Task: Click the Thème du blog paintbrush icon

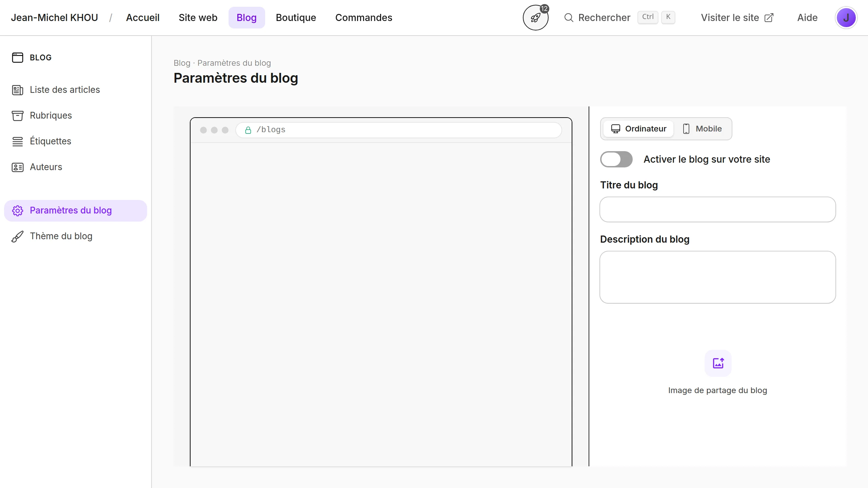Action: [17, 236]
